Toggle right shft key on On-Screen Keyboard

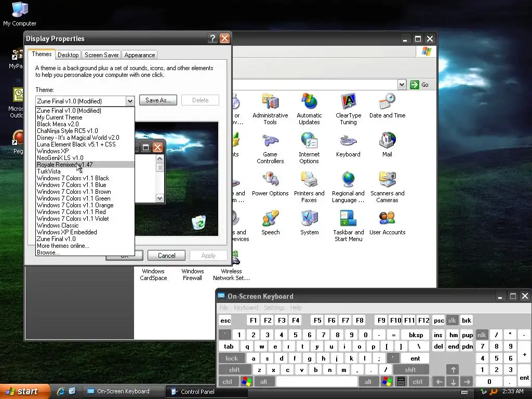pyautogui.click(x=410, y=370)
